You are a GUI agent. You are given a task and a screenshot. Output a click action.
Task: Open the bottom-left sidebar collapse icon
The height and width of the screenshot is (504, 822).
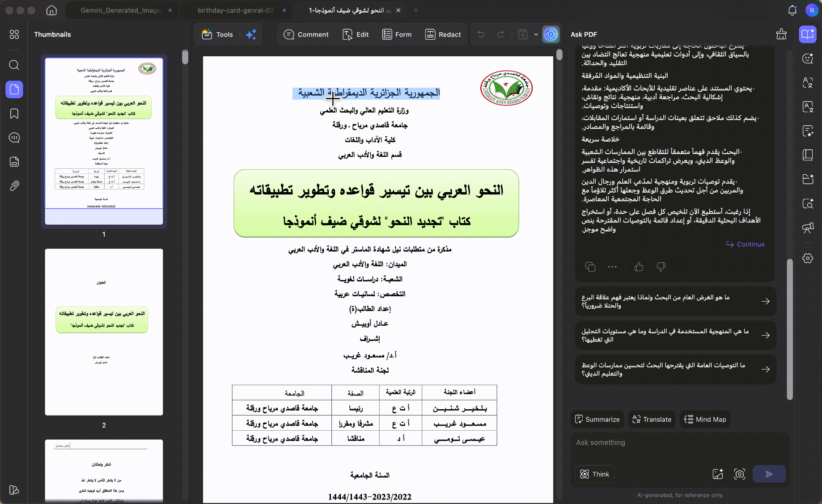click(x=14, y=490)
